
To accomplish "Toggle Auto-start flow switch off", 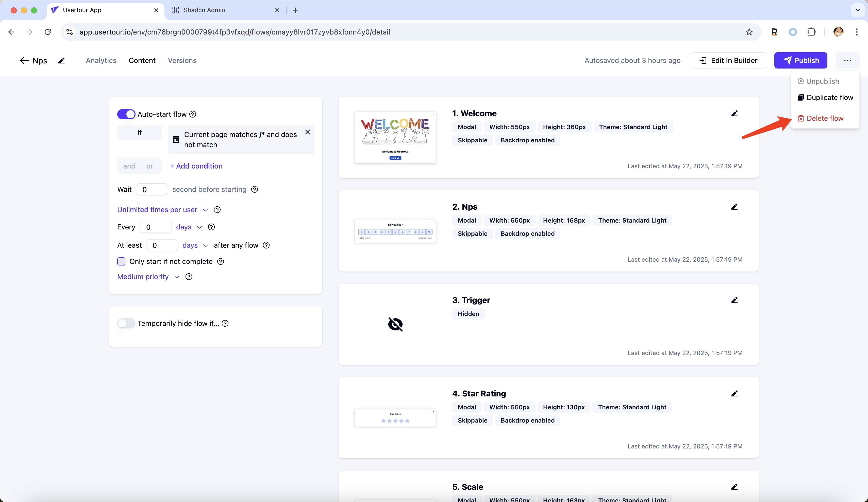I will (x=126, y=114).
